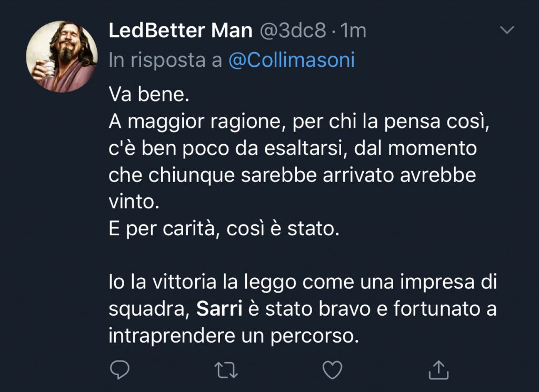Click the 1m tweet timestamp
The width and height of the screenshot is (539, 392).
[x=353, y=31]
